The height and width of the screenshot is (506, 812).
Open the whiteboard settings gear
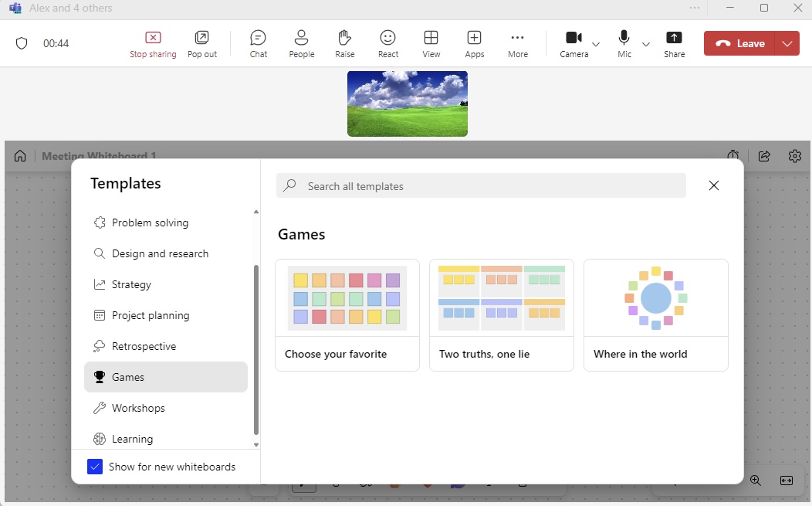point(795,155)
